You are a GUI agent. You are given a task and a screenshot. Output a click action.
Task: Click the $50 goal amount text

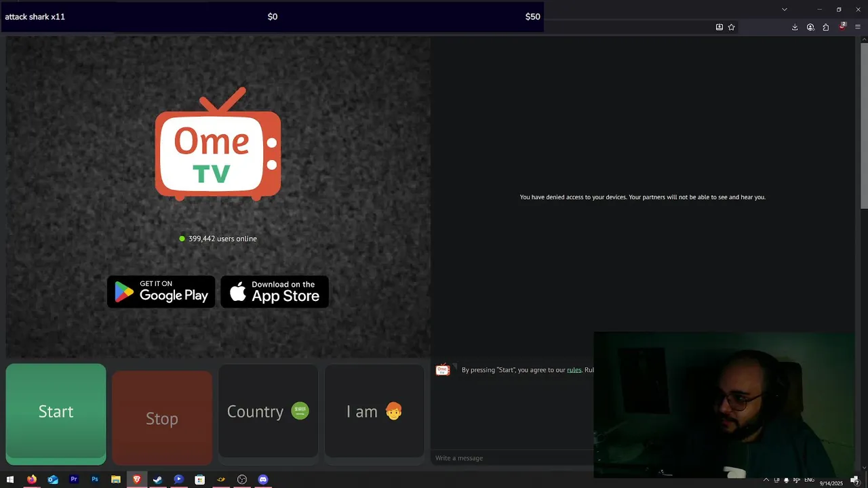tap(533, 16)
